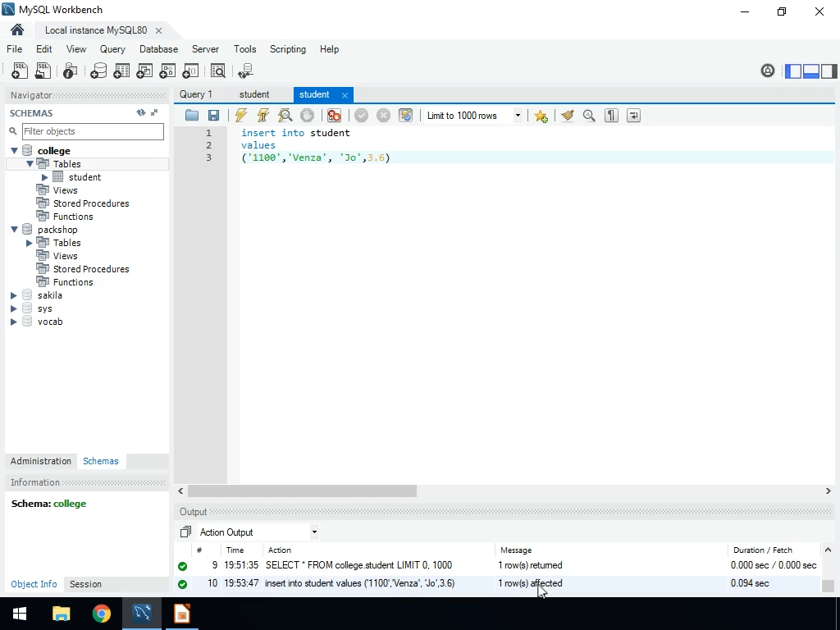
Task: Select the Object Info tab
Action: (34, 584)
